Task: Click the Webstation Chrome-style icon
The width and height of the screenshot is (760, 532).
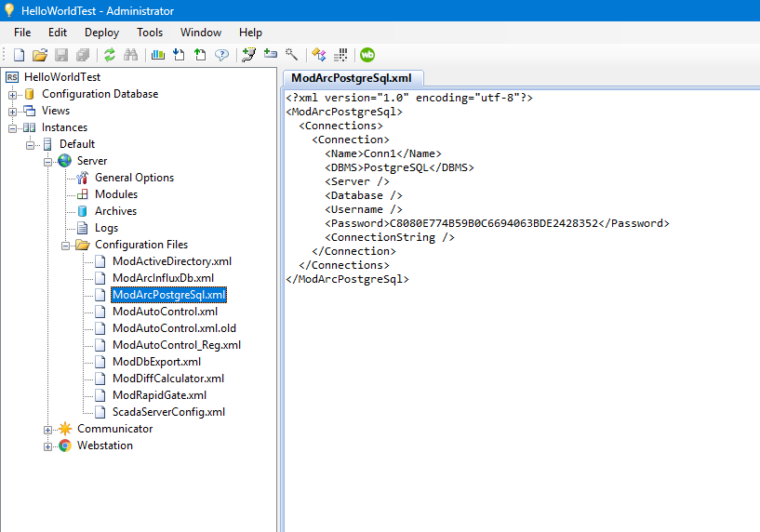Action: (64, 446)
